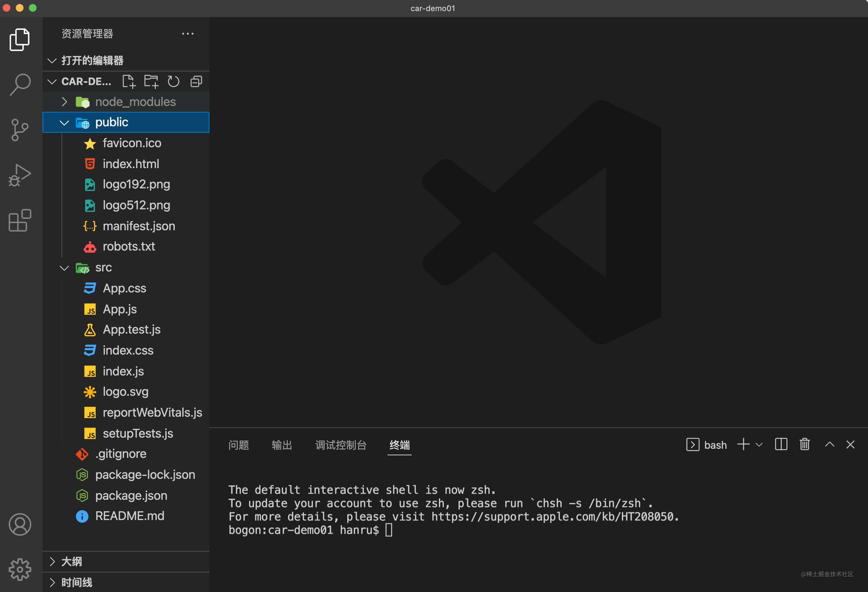Viewport: 868px width, 592px height.
Task: Open manifest.json file
Action: click(126, 226)
